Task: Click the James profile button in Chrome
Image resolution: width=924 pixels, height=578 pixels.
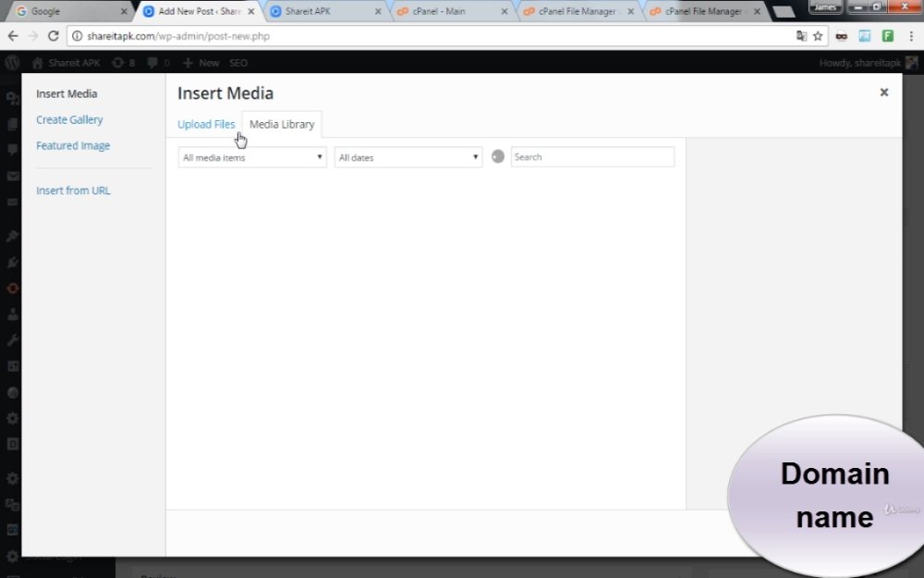Action: click(825, 6)
